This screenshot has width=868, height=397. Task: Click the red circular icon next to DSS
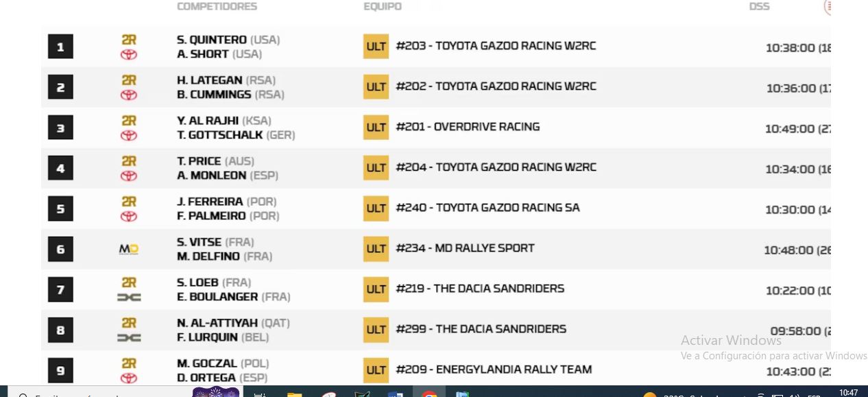(827, 8)
